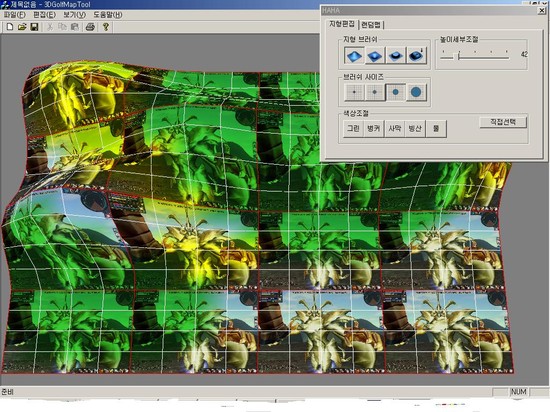Select the fourth dark-dome terrain brush
This screenshot has height=412, width=550.
pos(416,55)
